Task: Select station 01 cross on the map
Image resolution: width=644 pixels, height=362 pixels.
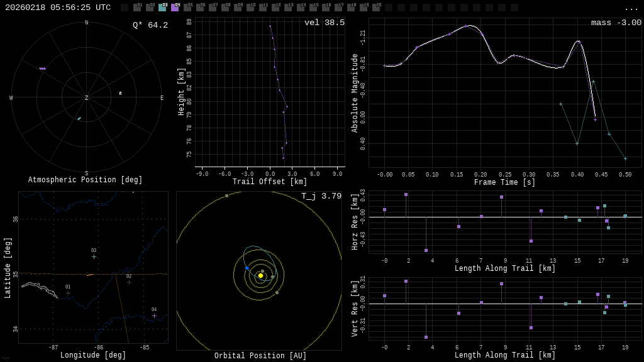Action: 68,293
